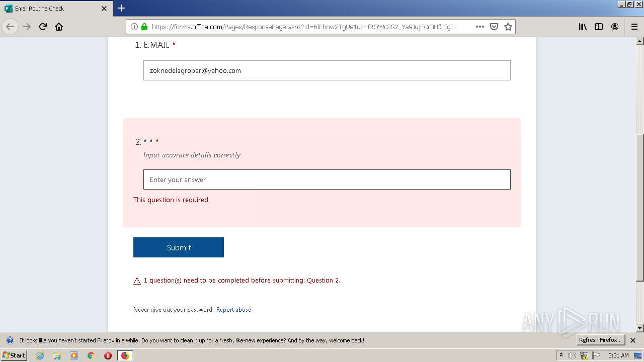This screenshot has width=644, height=362.
Task: Click the address bar URL
Action: click(x=304, y=27)
